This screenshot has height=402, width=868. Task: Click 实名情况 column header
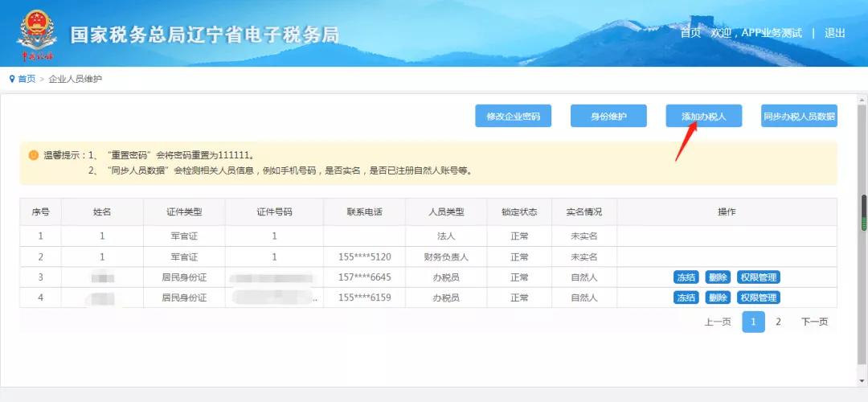pos(584,212)
